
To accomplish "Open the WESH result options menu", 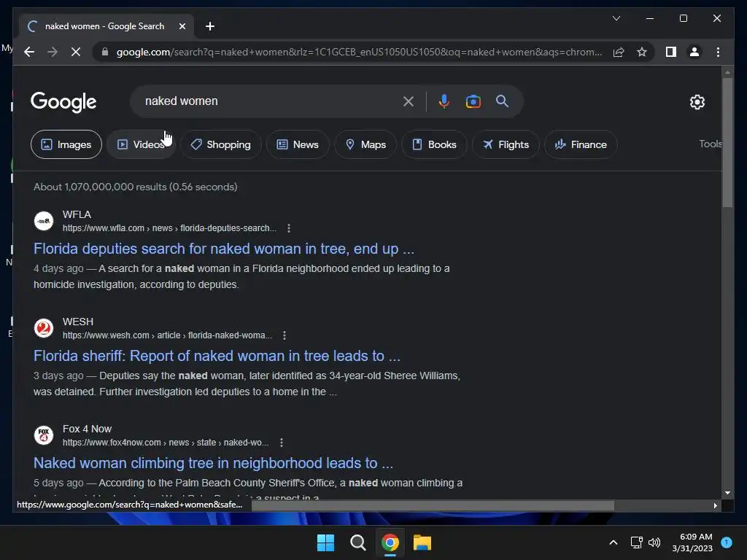I will coord(285,335).
